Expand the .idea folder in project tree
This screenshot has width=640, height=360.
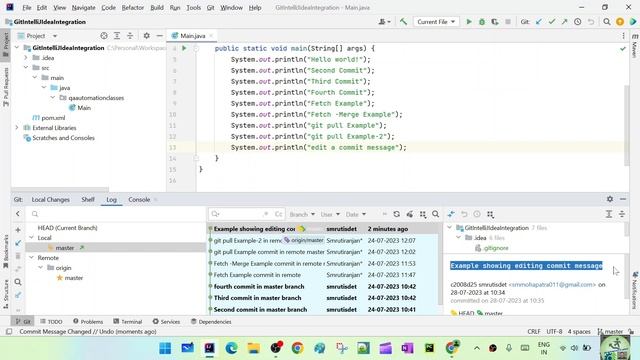point(26,58)
